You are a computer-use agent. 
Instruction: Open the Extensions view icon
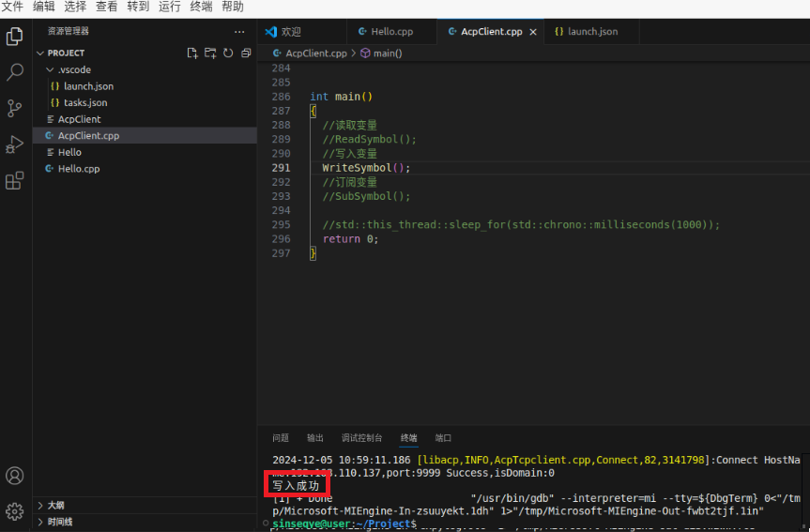(x=14, y=180)
